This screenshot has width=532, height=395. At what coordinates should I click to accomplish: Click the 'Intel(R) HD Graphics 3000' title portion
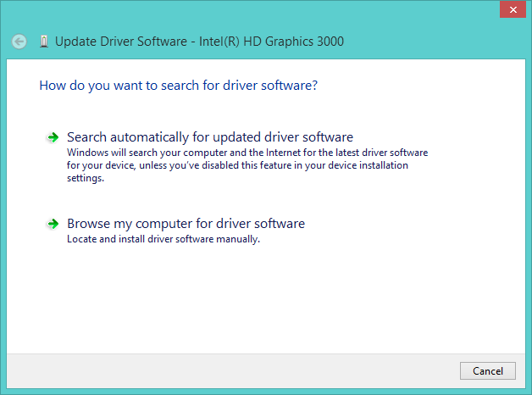271,42
